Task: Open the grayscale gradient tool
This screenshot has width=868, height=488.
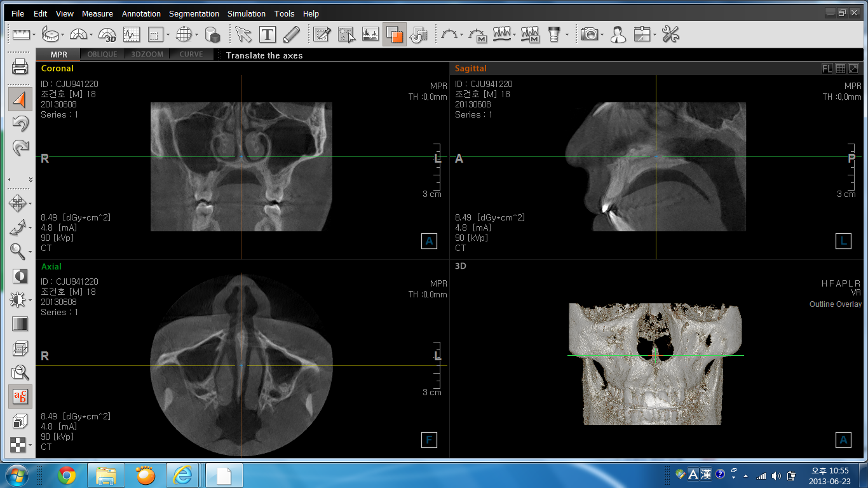Action: pyautogui.click(x=20, y=324)
